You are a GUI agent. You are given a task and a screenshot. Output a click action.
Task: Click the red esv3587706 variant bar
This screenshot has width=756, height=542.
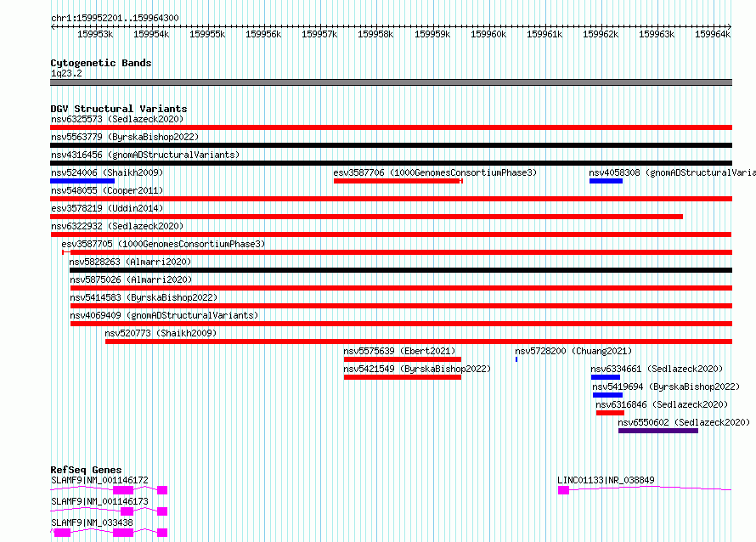(398, 181)
